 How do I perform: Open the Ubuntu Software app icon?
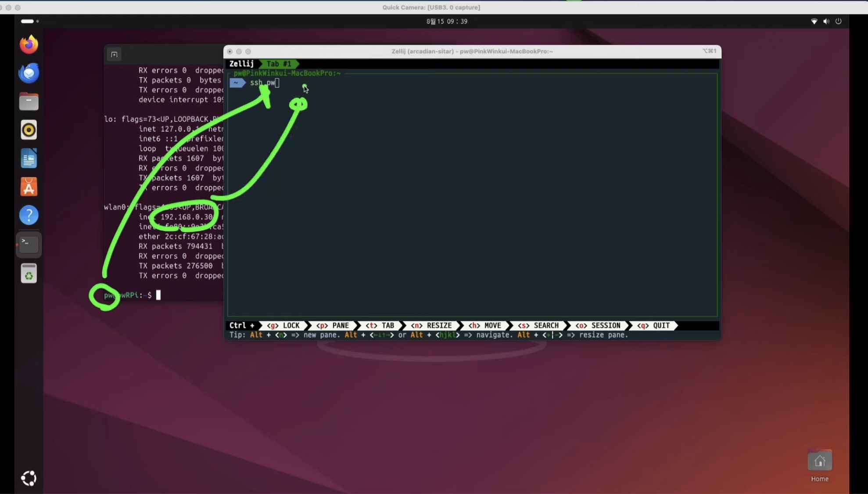pos(29,187)
